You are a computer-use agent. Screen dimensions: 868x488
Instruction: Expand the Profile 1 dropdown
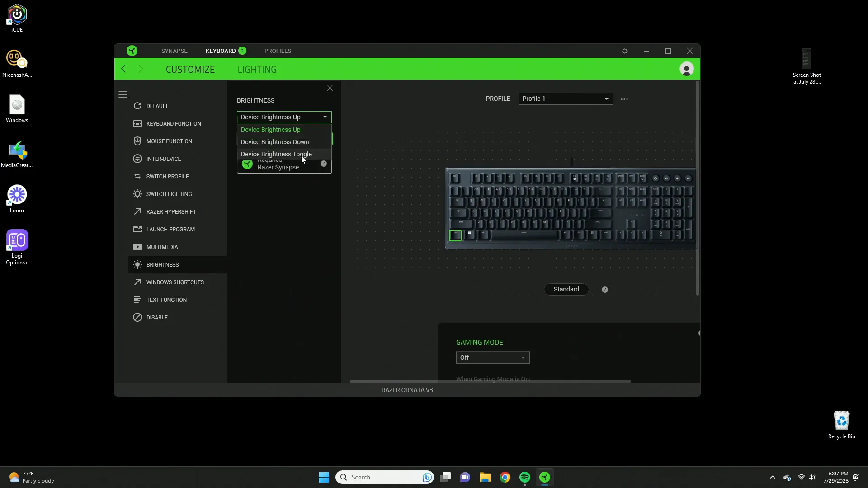point(566,99)
